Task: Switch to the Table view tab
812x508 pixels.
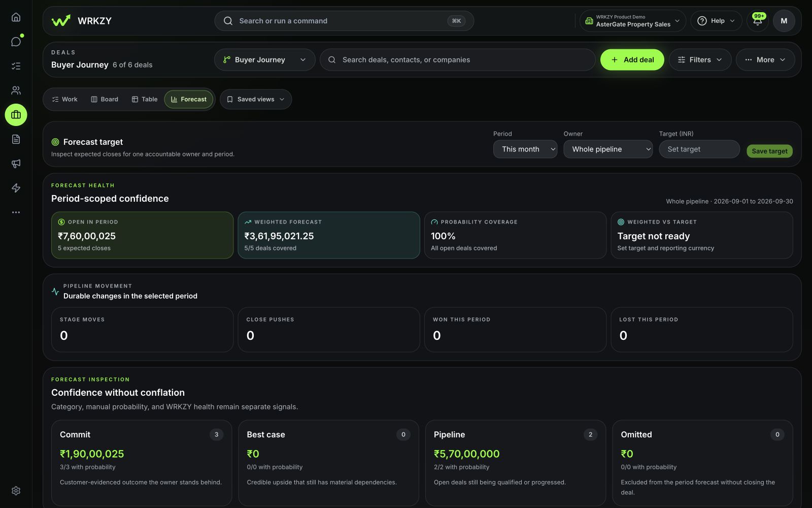Action: tap(145, 100)
